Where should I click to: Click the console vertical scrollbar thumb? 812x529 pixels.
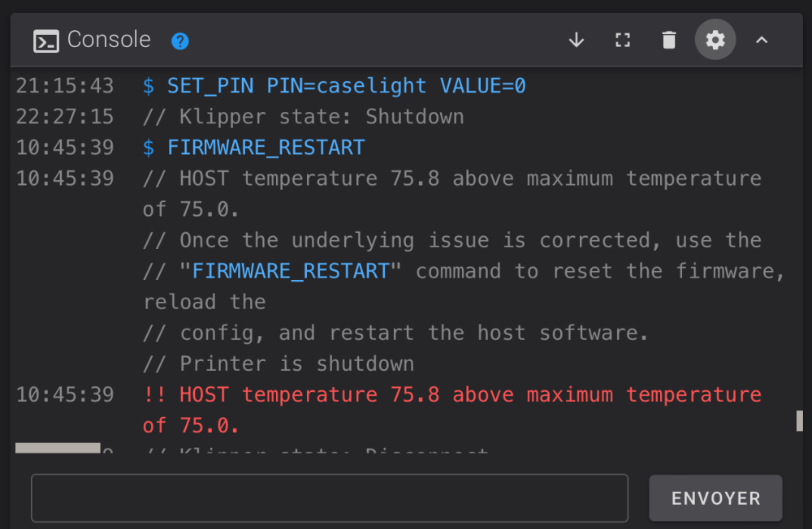[x=800, y=420]
